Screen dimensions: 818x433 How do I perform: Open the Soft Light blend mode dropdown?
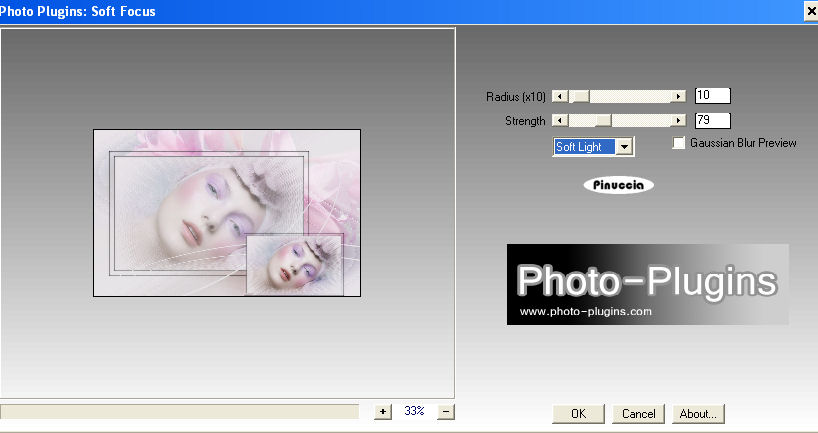594,147
